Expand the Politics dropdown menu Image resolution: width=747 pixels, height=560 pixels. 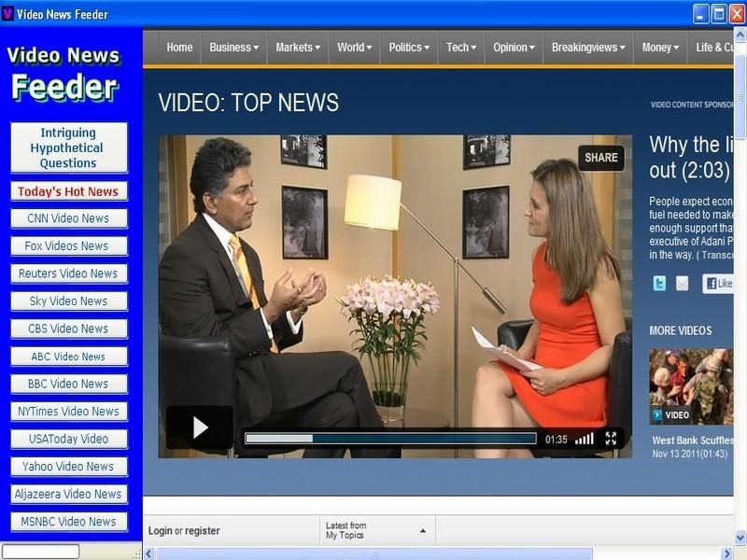409,48
